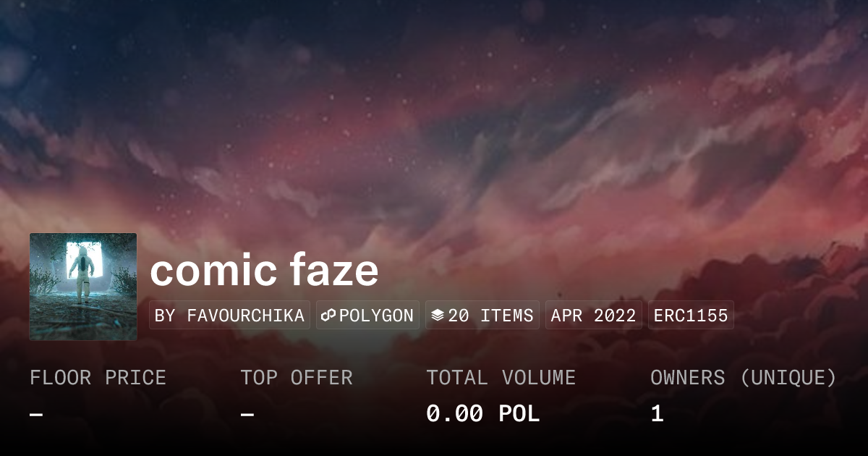Click the 0.00 POL volume value
Image resolution: width=868 pixels, height=456 pixels.
[x=482, y=414]
